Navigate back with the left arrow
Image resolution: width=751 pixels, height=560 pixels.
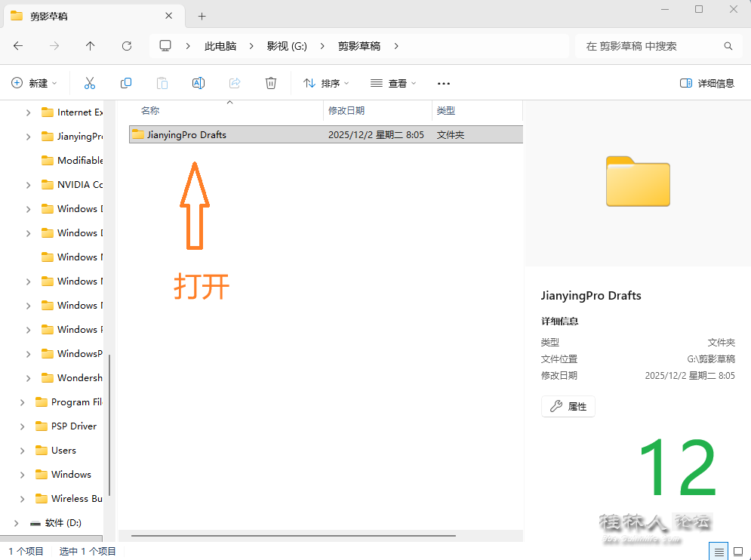click(18, 46)
